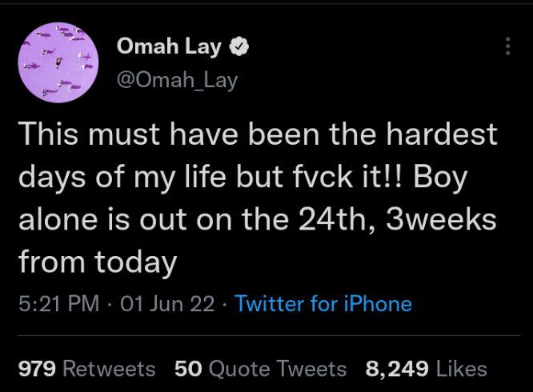
Task: Click the verified badge beside Omah Lay
Action: (x=239, y=46)
